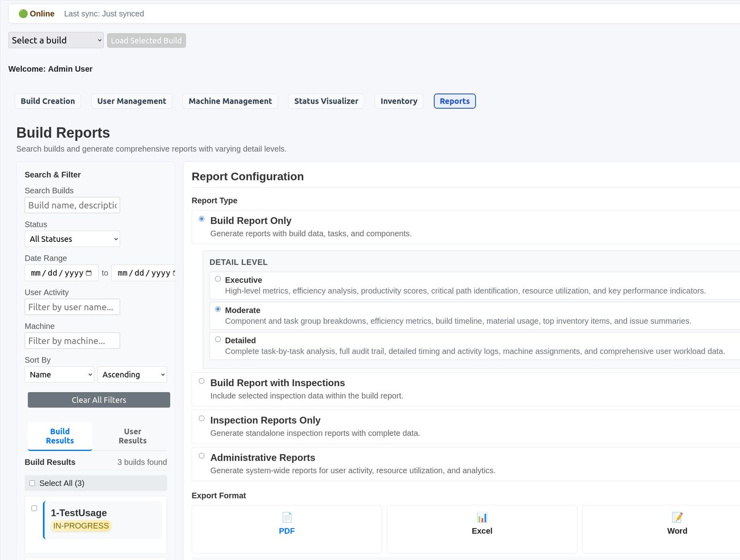
Task: Pick the Administrative Reports radio button
Action: [202, 456]
